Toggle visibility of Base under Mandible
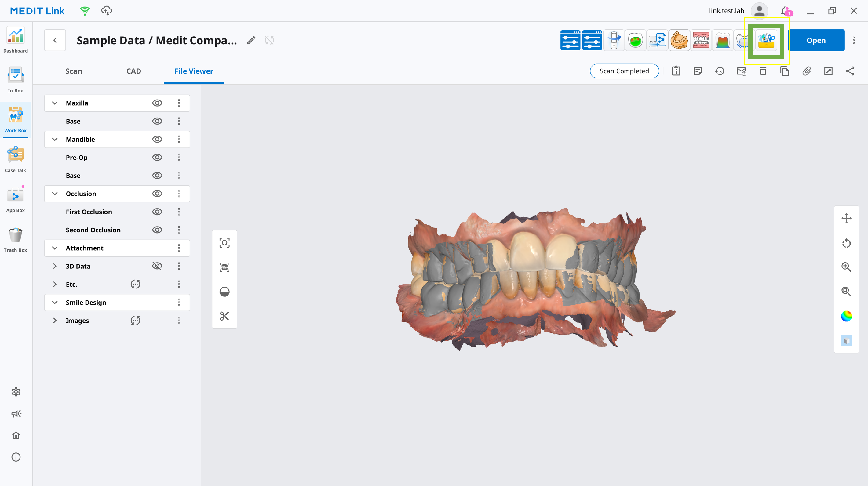This screenshot has width=868, height=486. pos(157,176)
